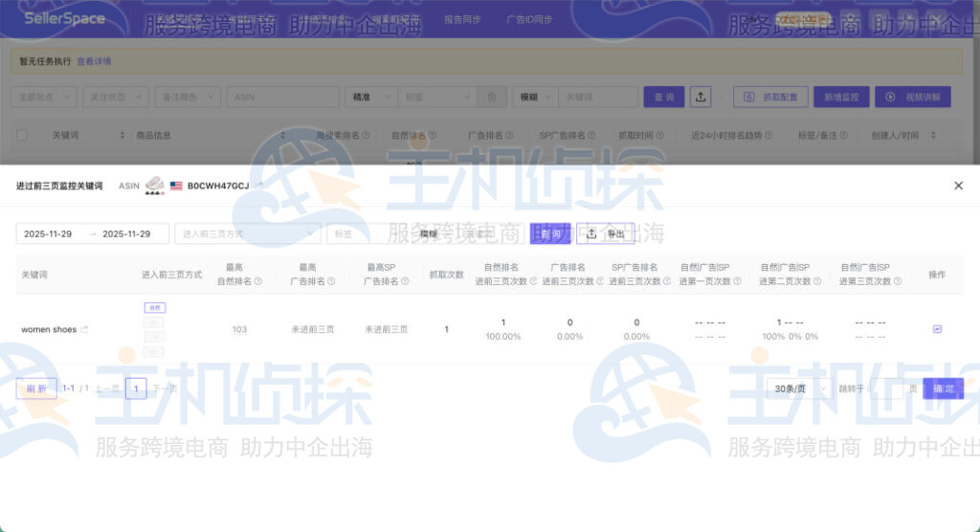Open 报告同步 in background top navigation

coord(462,19)
